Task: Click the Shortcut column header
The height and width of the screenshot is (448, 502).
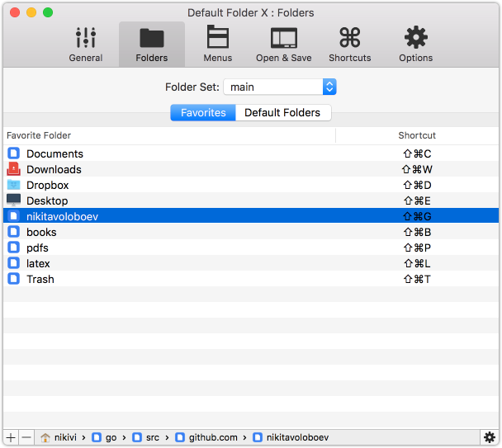Action: click(417, 135)
